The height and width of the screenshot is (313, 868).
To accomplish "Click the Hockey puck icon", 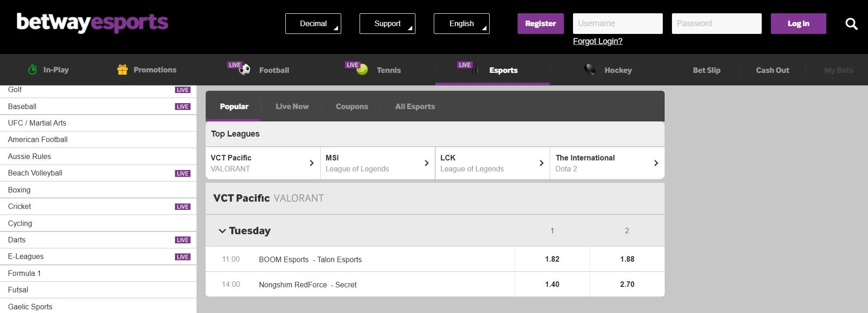I will pyautogui.click(x=590, y=70).
